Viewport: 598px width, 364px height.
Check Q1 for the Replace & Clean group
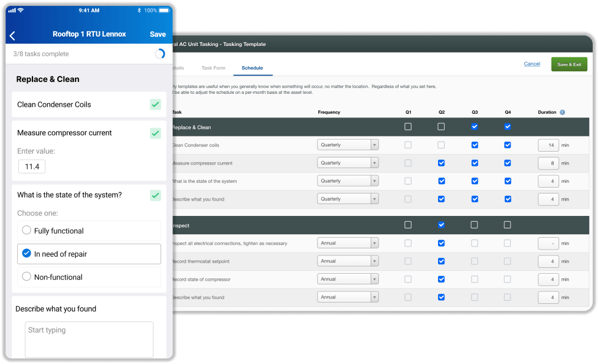tap(408, 127)
